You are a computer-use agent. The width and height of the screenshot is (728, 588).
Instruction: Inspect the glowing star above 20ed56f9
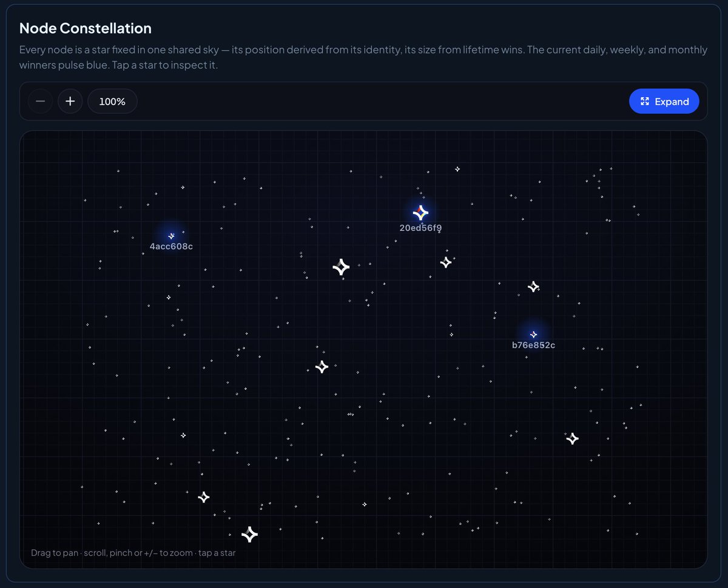coord(420,213)
